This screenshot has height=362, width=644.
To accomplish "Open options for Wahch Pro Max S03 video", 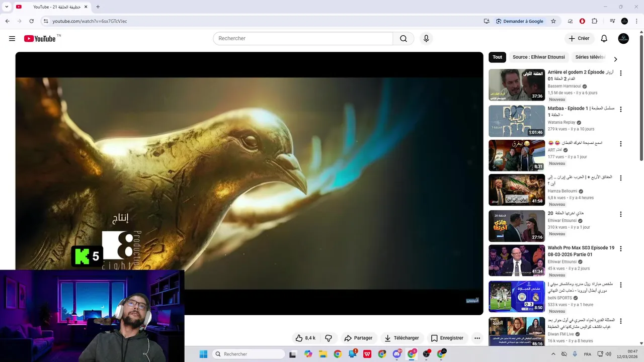I will [620, 248].
